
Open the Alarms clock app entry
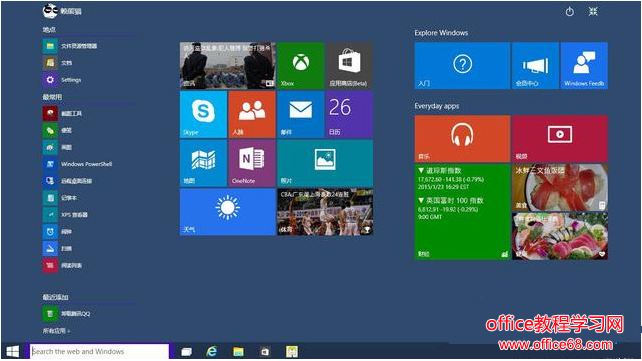pyautogui.click(x=58, y=232)
